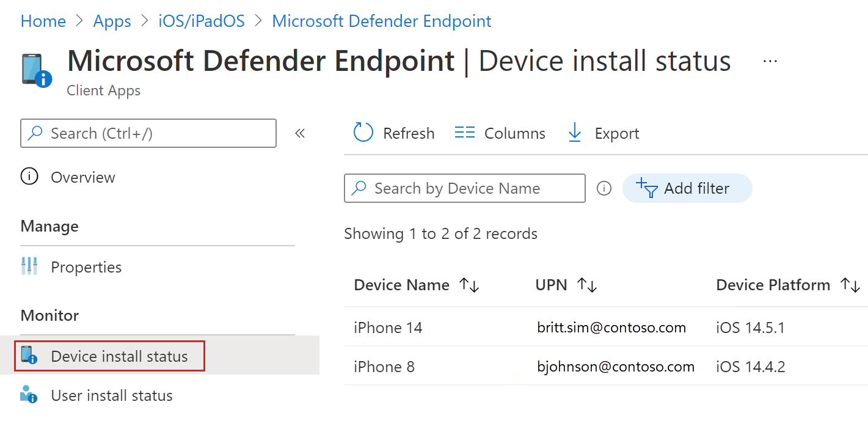The height and width of the screenshot is (421, 868).
Task: Click the Properties sliders icon
Action: 29,266
